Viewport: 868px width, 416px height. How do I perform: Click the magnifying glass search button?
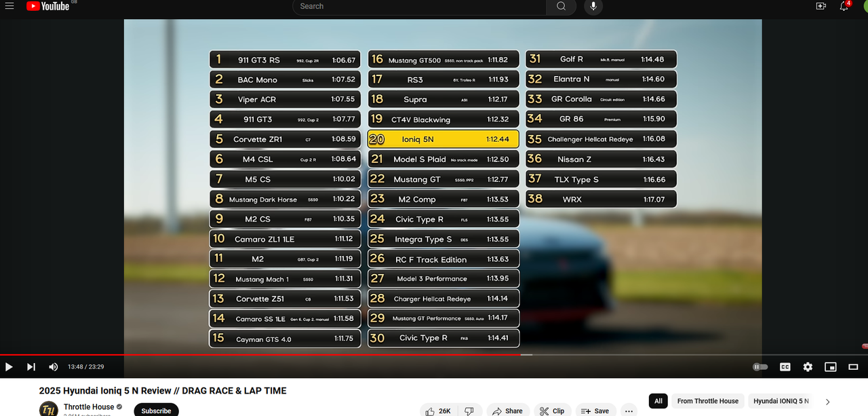561,6
